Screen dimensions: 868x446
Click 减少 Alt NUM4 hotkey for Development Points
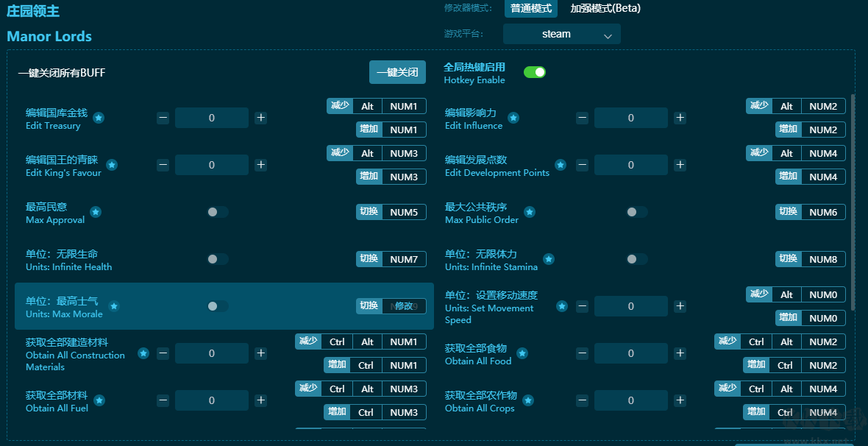pyautogui.click(x=795, y=154)
